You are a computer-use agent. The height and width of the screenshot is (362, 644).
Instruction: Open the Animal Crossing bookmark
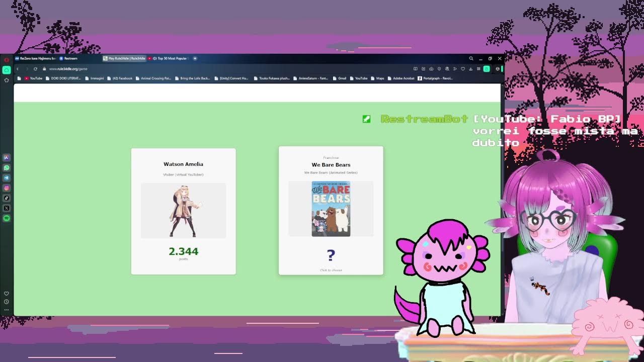153,78
